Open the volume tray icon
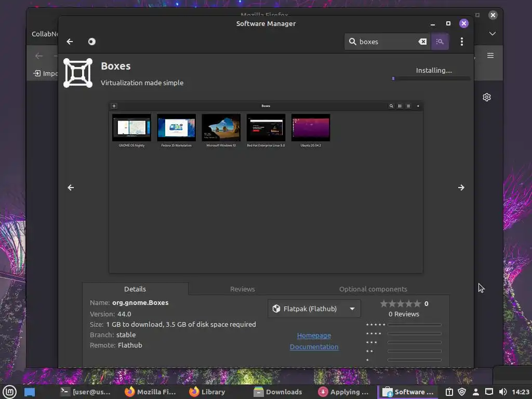Screen dimensions: 532x399 click(503, 392)
